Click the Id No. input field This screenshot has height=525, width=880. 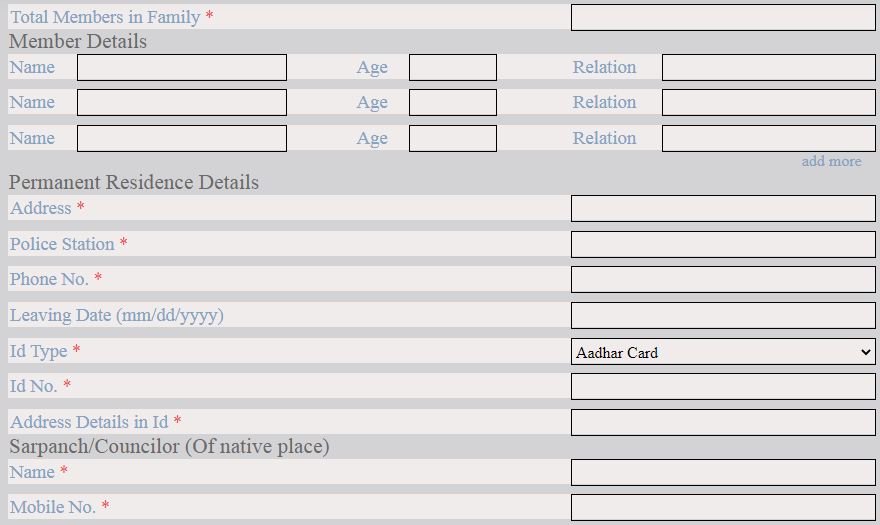[722, 386]
